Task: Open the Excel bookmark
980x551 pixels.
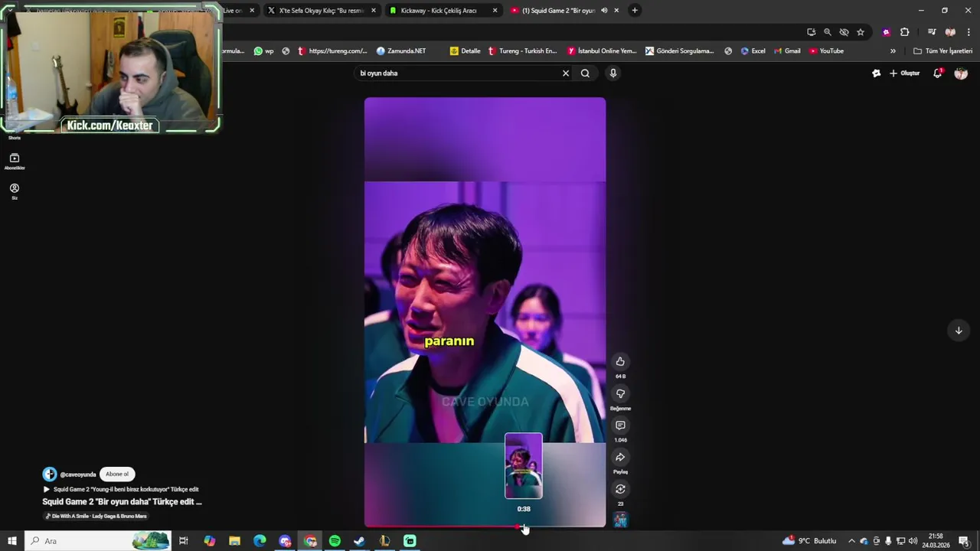Action: pyautogui.click(x=753, y=51)
